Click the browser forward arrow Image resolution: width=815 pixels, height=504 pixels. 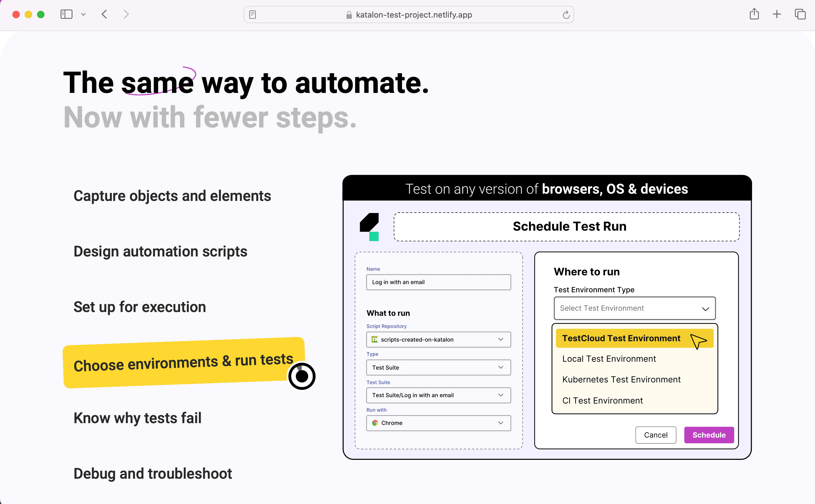pos(126,14)
